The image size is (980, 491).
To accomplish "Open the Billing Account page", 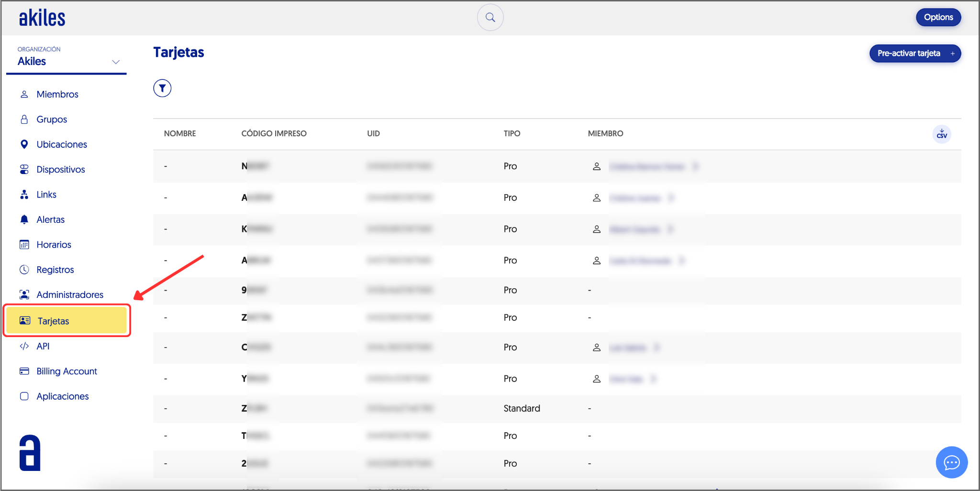I will tap(67, 371).
